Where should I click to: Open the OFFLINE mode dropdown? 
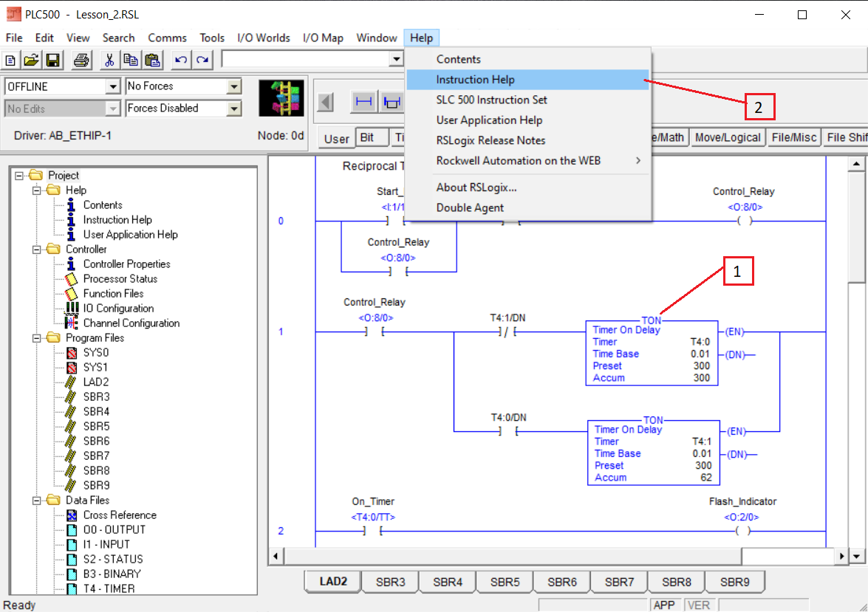(x=112, y=86)
